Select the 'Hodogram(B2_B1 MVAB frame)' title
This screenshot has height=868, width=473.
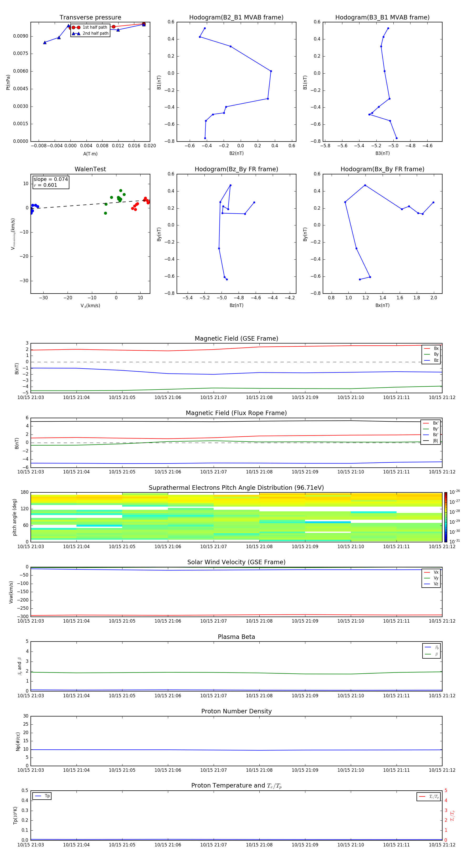236,18
